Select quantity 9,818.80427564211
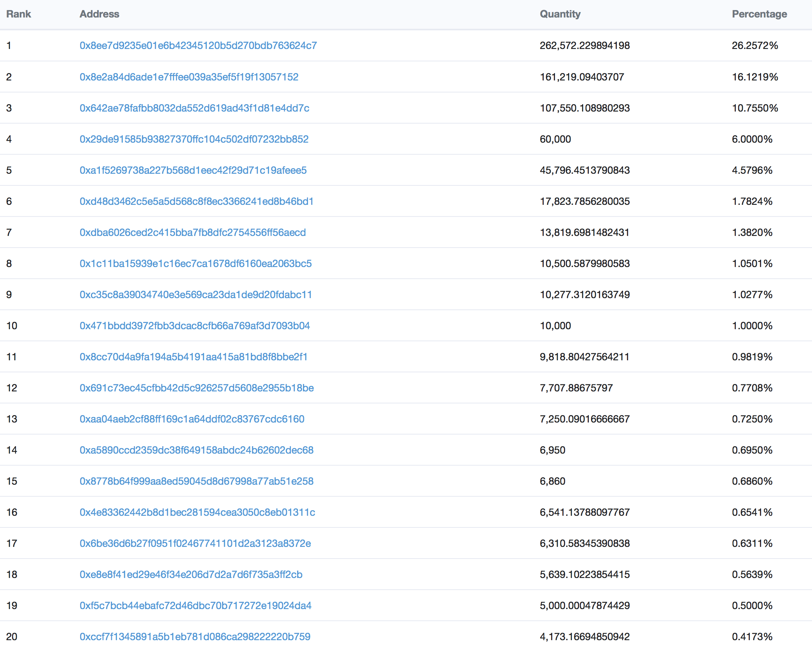The height and width of the screenshot is (646, 812). pos(584,357)
